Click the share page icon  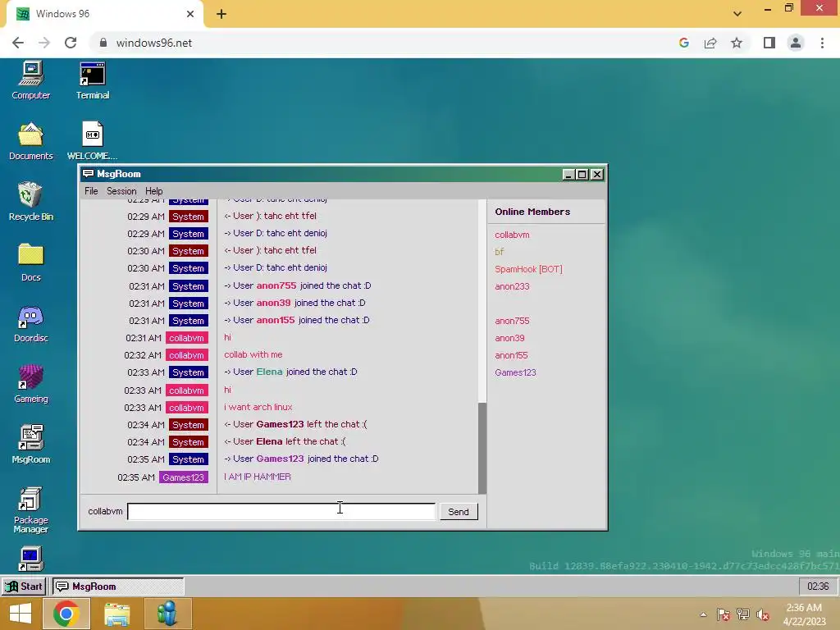(x=710, y=43)
